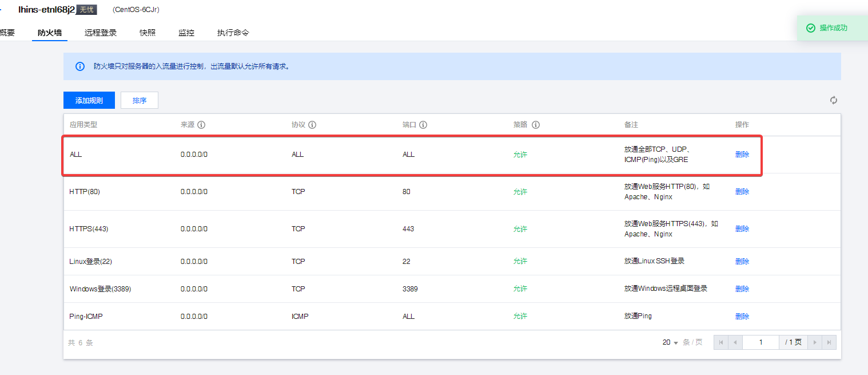
Task: Click source 0.0.0.0/0 in HTTPS(443) row
Action: coord(194,229)
